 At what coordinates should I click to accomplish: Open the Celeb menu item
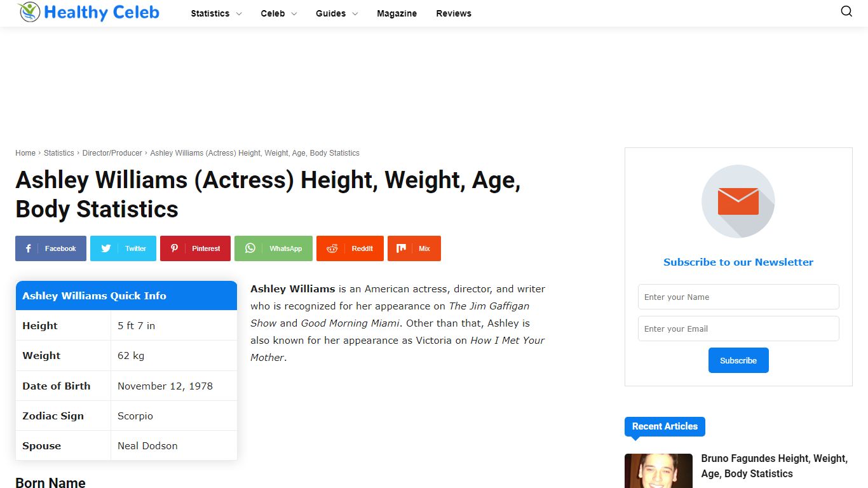click(x=273, y=13)
